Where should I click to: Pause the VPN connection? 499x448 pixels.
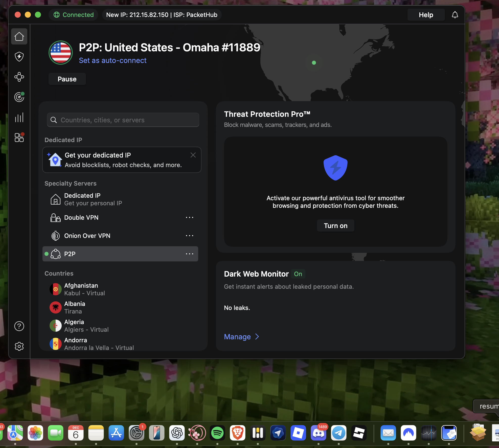tap(67, 79)
